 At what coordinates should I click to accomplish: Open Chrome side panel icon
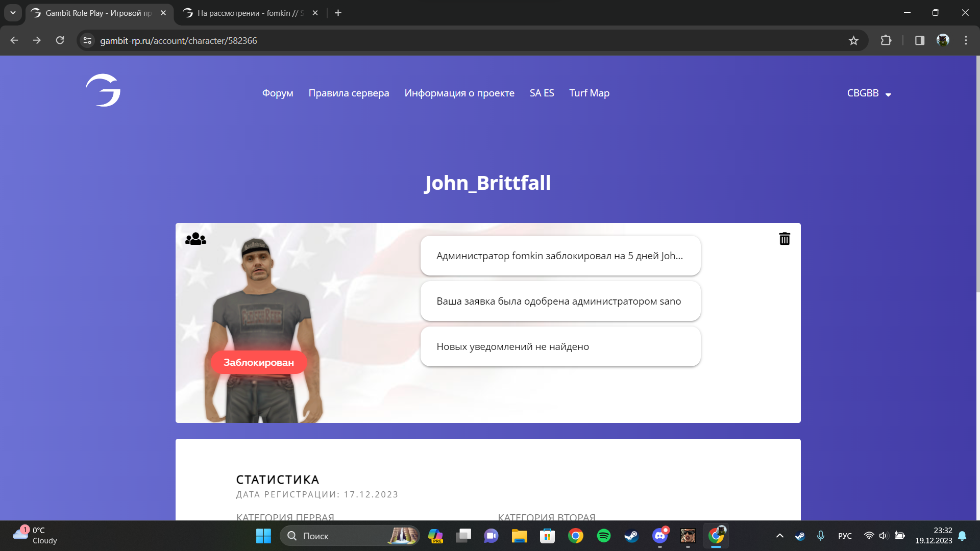pyautogui.click(x=920, y=41)
